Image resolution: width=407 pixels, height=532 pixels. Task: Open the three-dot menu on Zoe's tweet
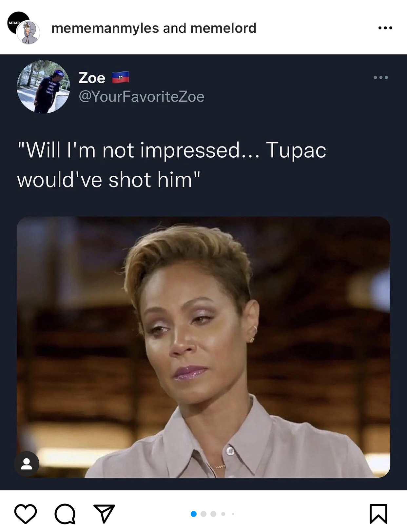point(381,78)
